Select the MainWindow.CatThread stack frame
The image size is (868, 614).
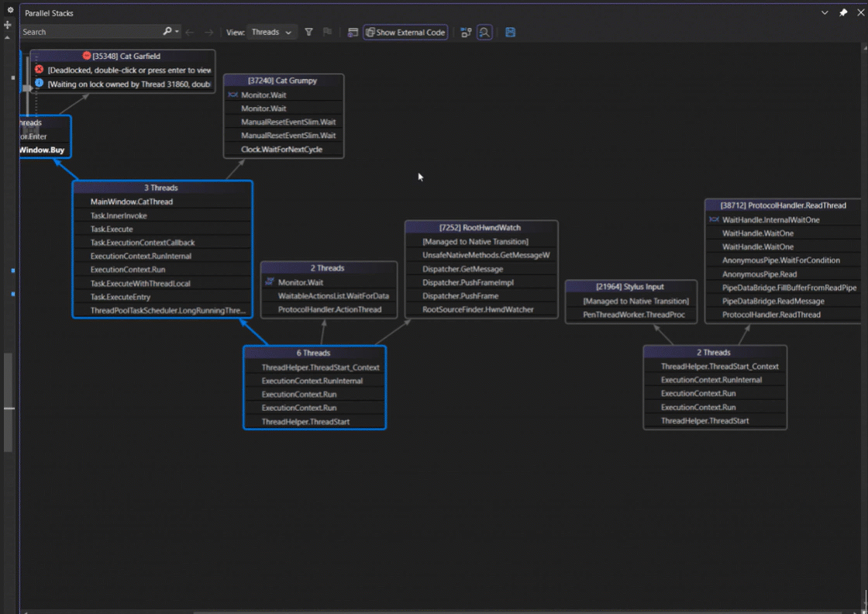point(132,202)
